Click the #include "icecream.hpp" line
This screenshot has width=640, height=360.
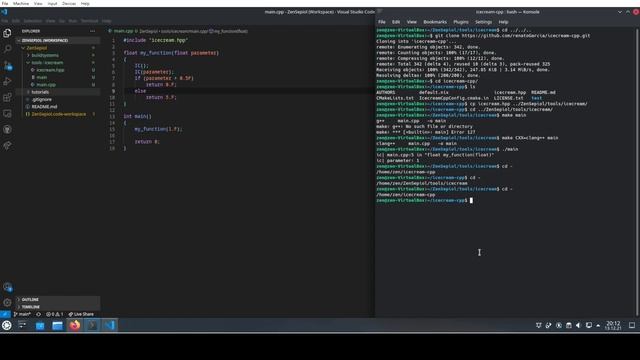(x=156, y=40)
